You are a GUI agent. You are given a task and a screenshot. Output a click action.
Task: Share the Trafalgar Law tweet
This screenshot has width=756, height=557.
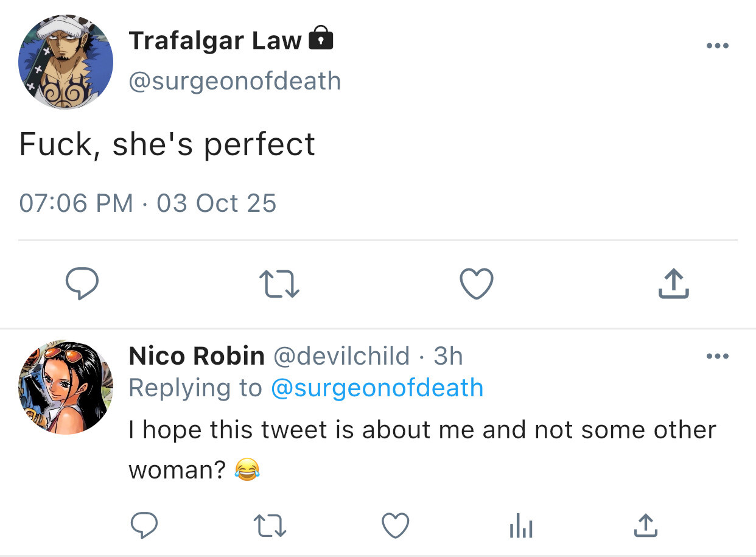point(673,284)
